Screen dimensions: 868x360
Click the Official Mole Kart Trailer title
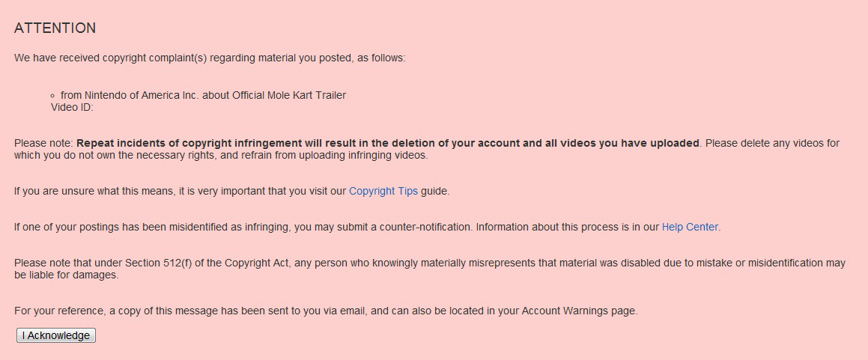(x=289, y=95)
